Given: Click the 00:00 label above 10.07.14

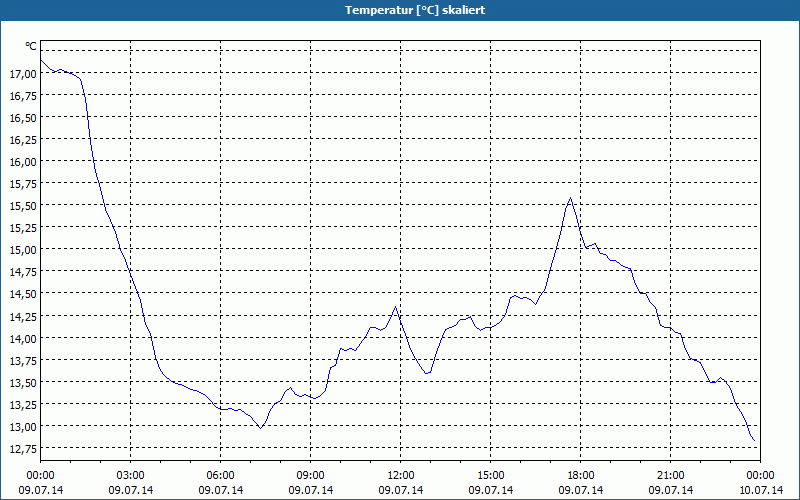Looking at the screenshot, I should 761,475.
